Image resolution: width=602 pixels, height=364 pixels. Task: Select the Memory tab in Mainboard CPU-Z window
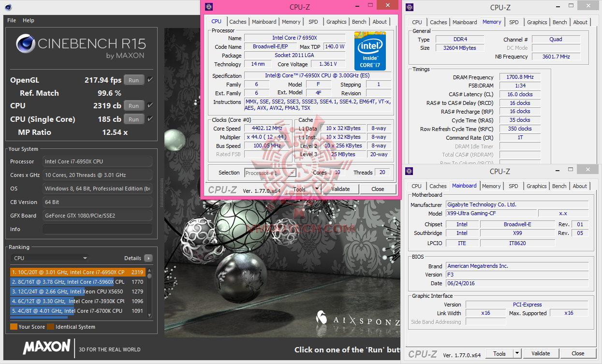(491, 186)
